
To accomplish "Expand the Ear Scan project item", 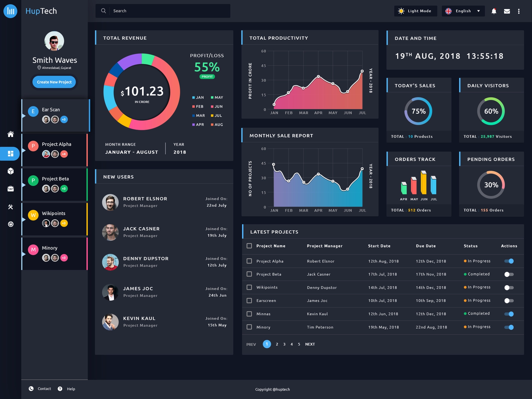I will [x=55, y=115].
